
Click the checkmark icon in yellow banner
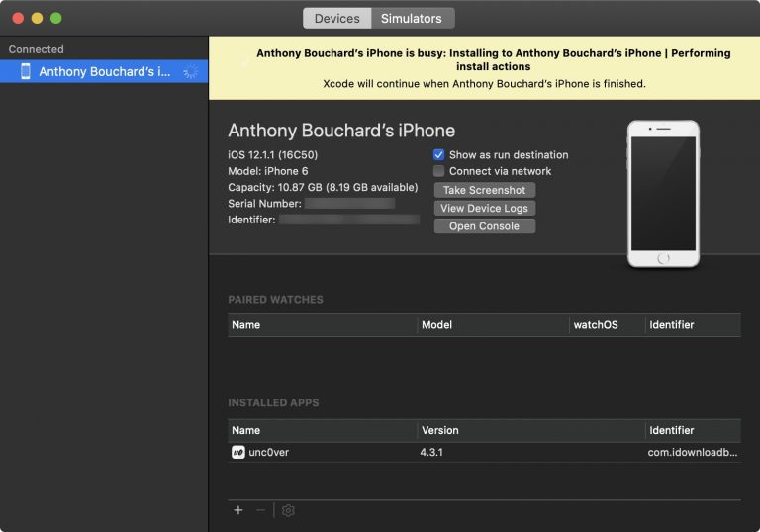tap(244, 61)
